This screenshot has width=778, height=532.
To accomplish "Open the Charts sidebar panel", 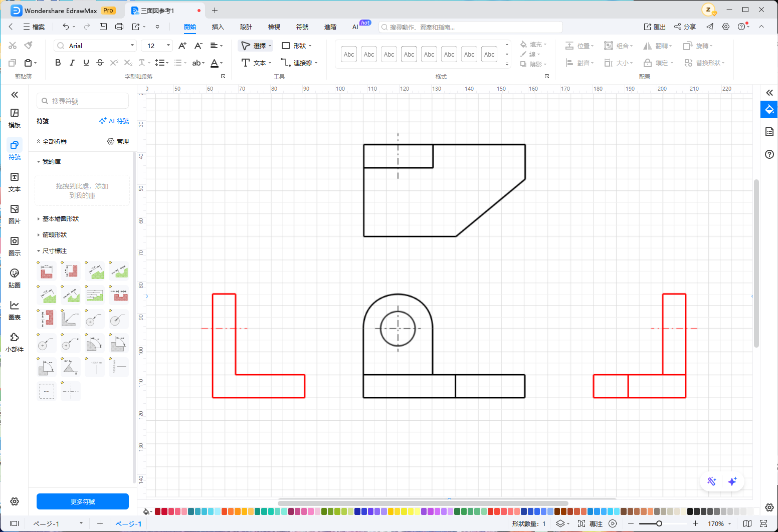I will pyautogui.click(x=15, y=310).
